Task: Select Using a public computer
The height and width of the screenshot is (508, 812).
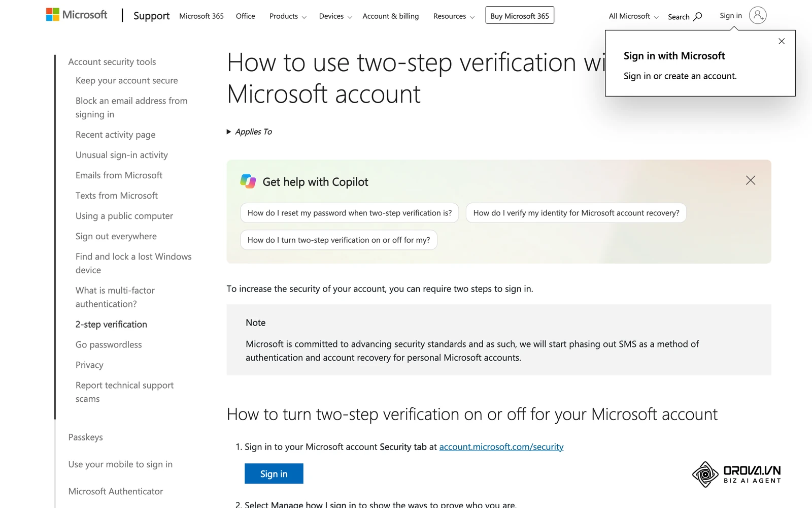Action: [124, 216]
